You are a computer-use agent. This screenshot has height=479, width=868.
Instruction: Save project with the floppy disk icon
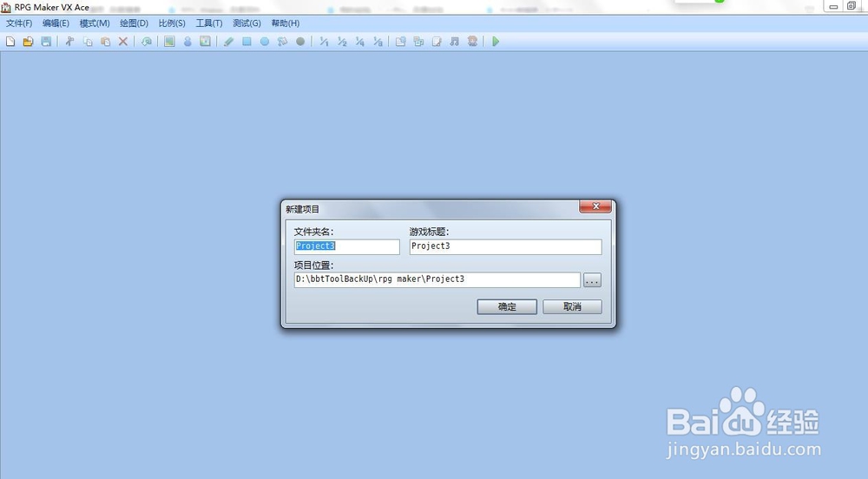coord(46,42)
